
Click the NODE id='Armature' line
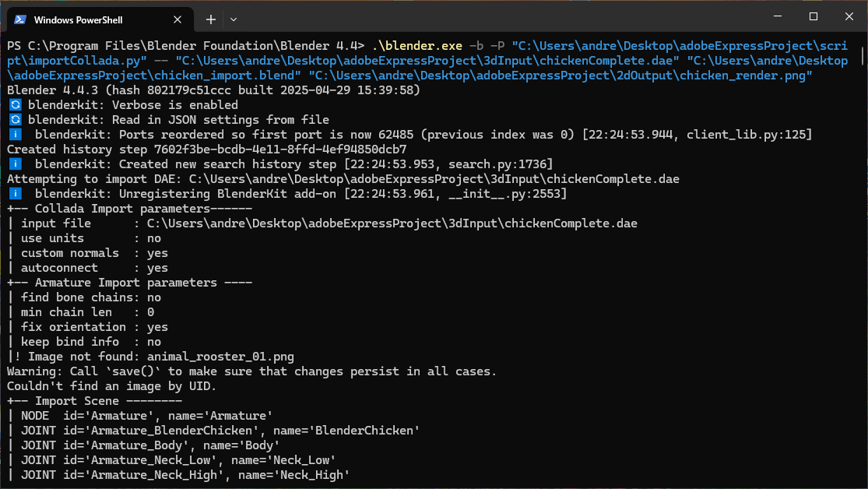click(x=140, y=416)
